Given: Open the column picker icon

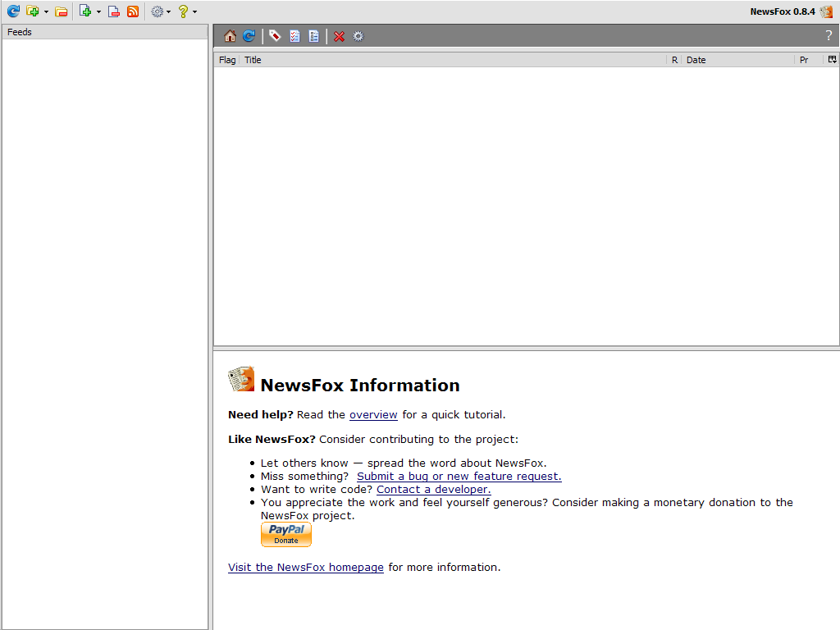Looking at the screenshot, I should click(x=832, y=59).
